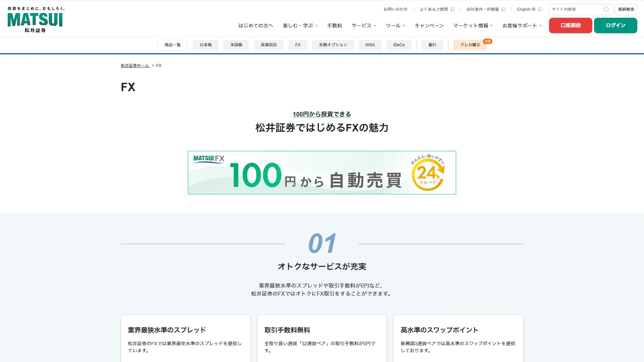Viewport: 644px width, 362px height.
Task: Select the NISA tab
Action: click(370, 45)
